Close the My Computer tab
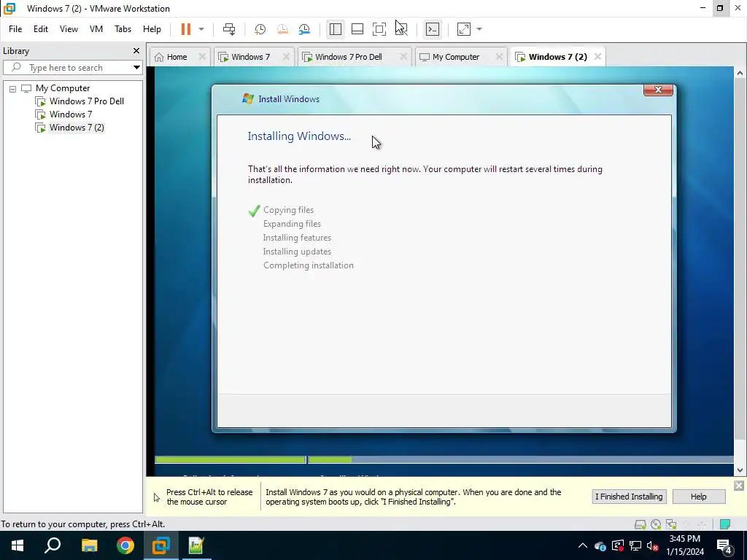The height and width of the screenshot is (560, 747). click(x=499, y=57)
